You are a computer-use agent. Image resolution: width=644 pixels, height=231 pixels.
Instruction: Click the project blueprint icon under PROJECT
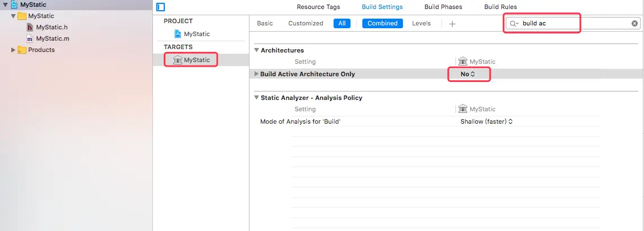point(178,34)
